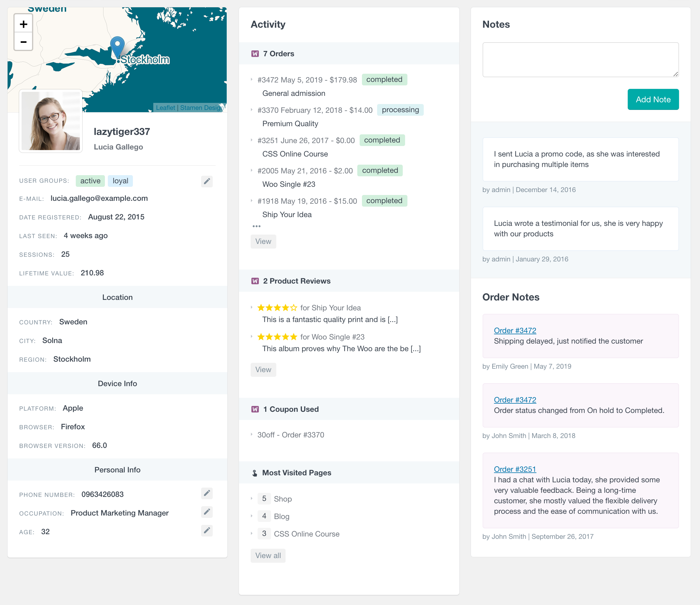Viewport: 700px width, 605px height.
Task: Click the 2 Product Reviews section header
Action: pos(349,281)
